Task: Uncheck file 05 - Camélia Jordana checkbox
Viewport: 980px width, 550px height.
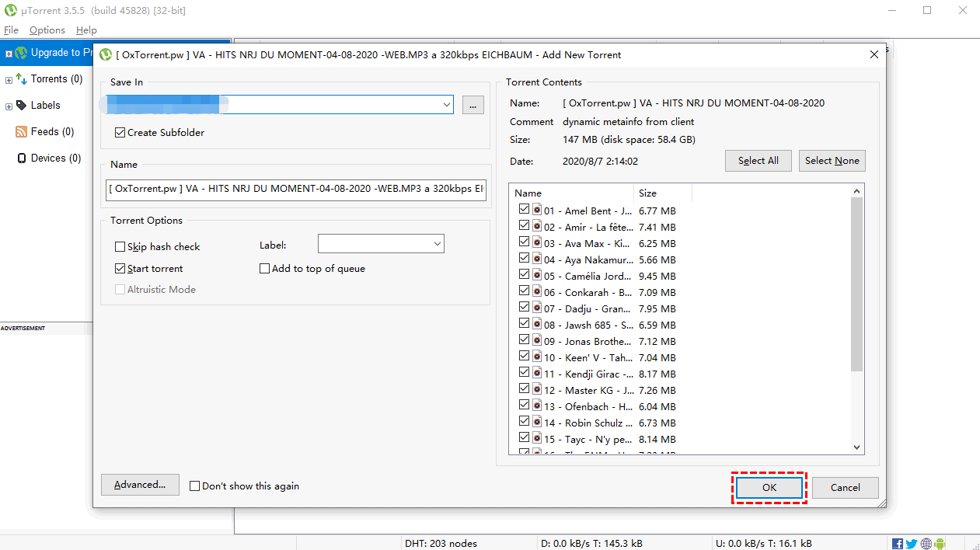Action: click(x=524, y=275)
